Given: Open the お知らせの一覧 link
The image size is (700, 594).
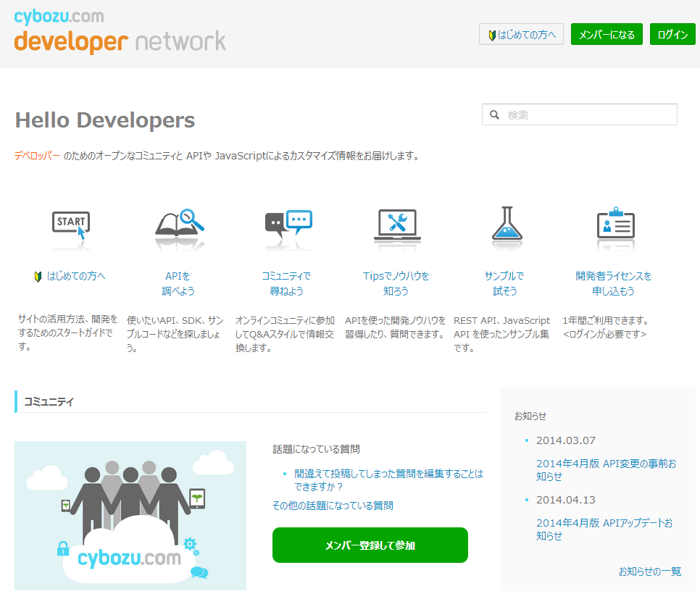Looking at the screenshot, I should coord(649,572).
